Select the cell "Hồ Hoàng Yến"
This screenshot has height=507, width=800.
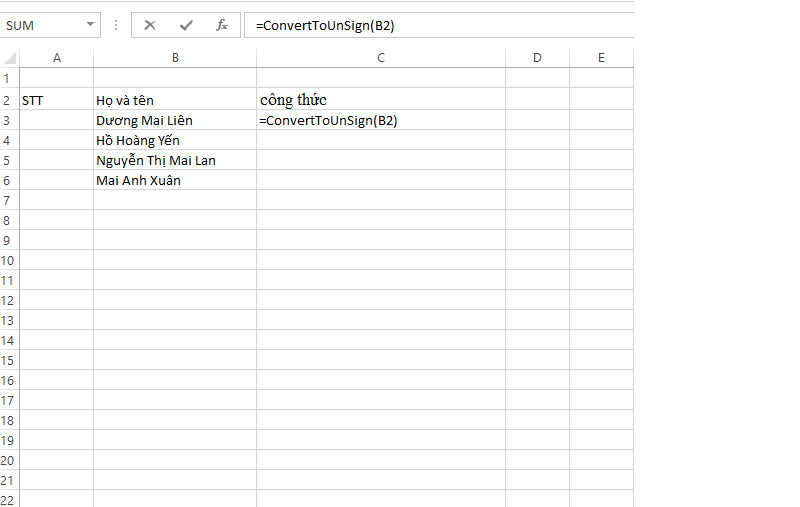coord(175,140)
